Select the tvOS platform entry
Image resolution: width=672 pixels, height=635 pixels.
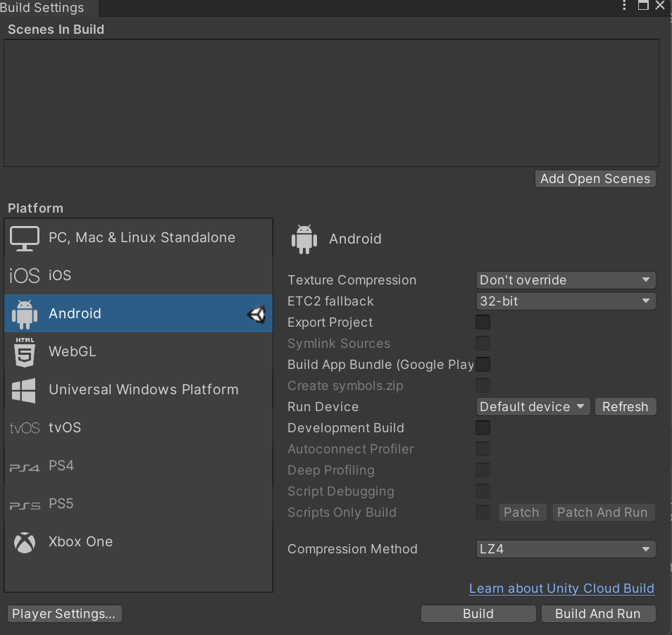tap(139, 428)
